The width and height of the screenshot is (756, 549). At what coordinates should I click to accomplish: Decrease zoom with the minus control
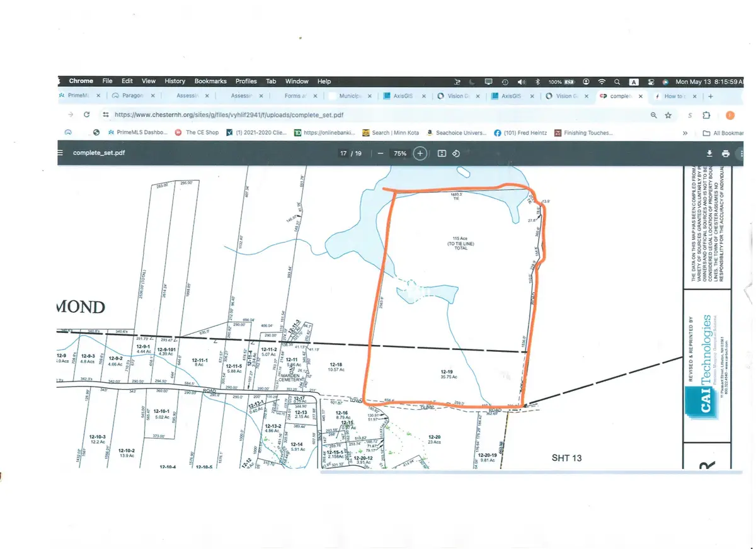[381, 153]
